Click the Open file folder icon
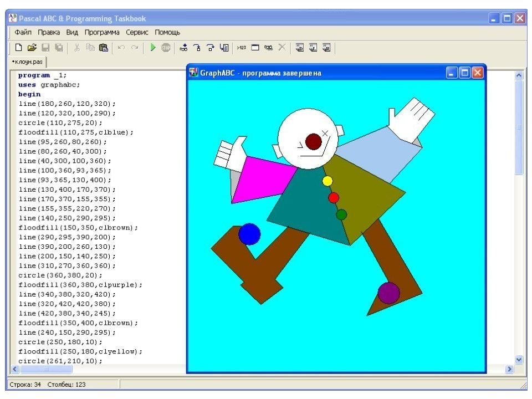This screenshot has height=399, width=532. click(x=32, y=48)
